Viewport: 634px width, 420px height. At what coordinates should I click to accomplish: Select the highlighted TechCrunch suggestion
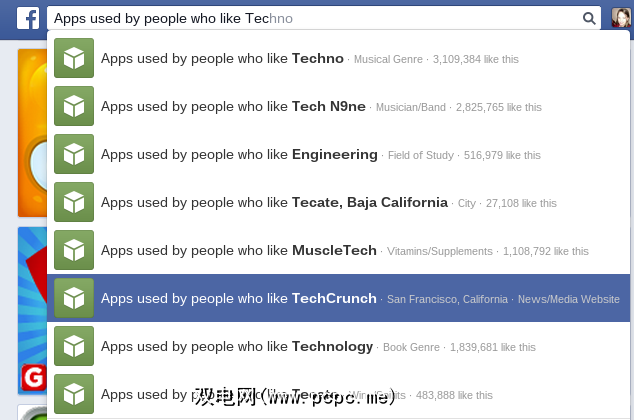coord(320,298)
